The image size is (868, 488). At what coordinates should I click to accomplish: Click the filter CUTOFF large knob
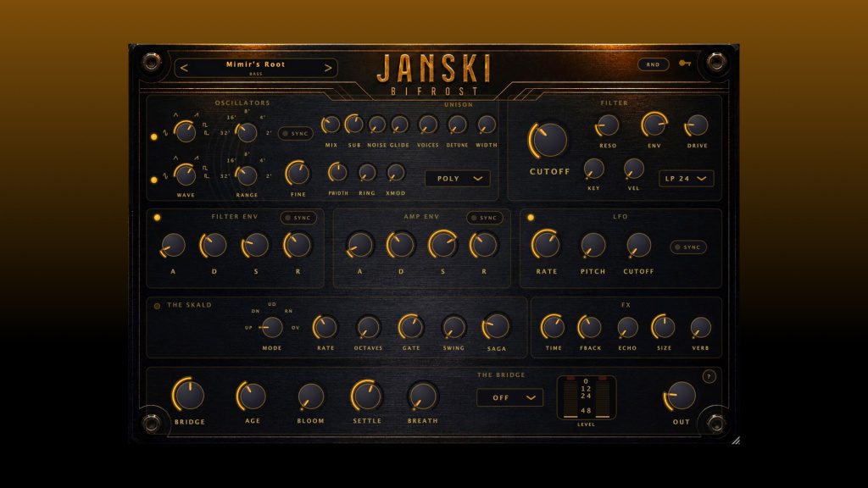click(549, 140)
